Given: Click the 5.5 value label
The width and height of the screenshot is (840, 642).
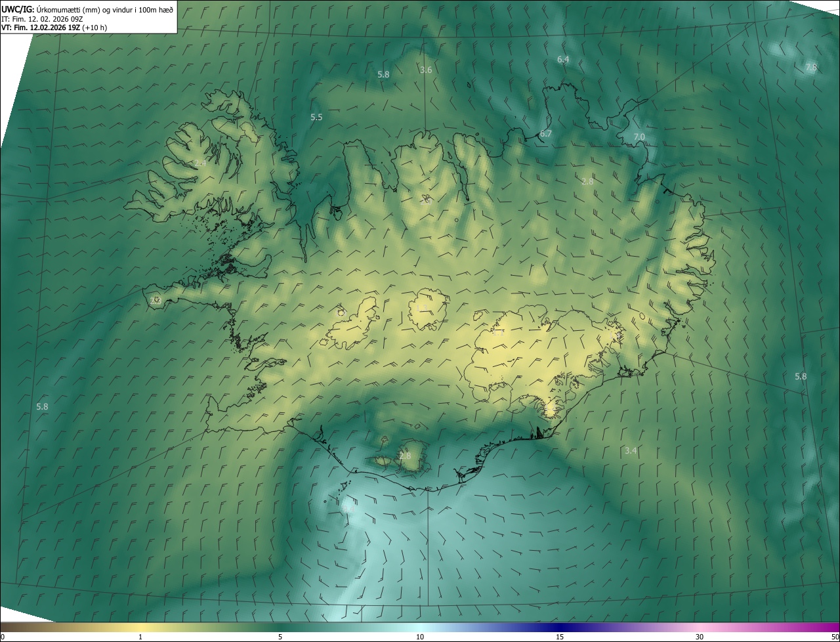Looking at the screenshot, I should point(316,118).
